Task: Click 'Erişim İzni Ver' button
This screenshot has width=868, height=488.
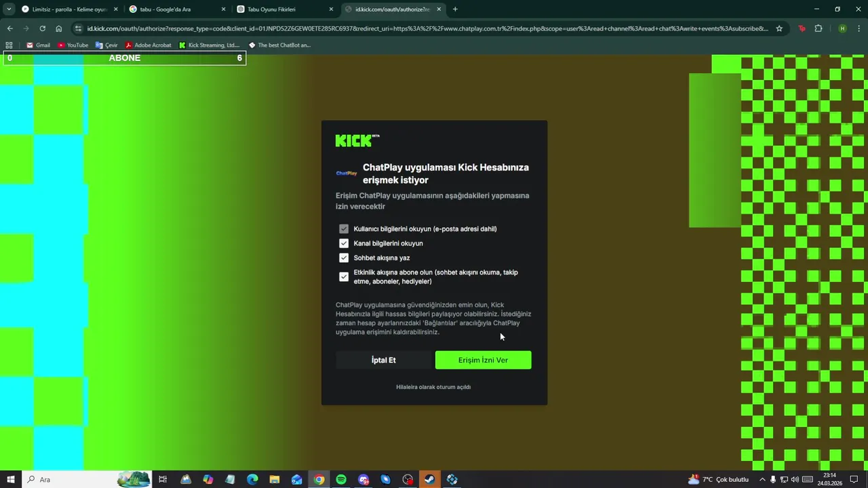Action: pos(483,360)
